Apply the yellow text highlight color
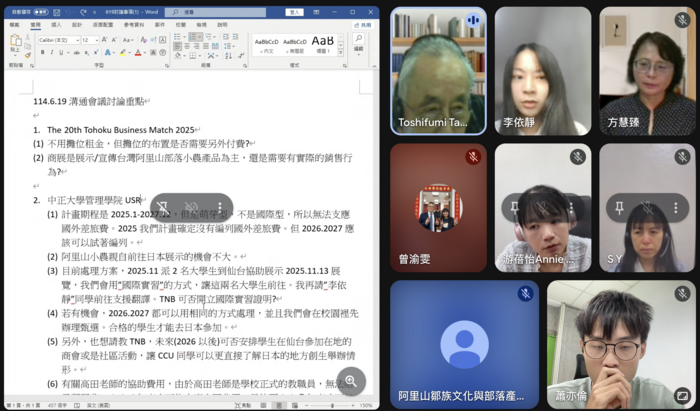The width and height of the screenshot is (700, 411). [123, 53]
